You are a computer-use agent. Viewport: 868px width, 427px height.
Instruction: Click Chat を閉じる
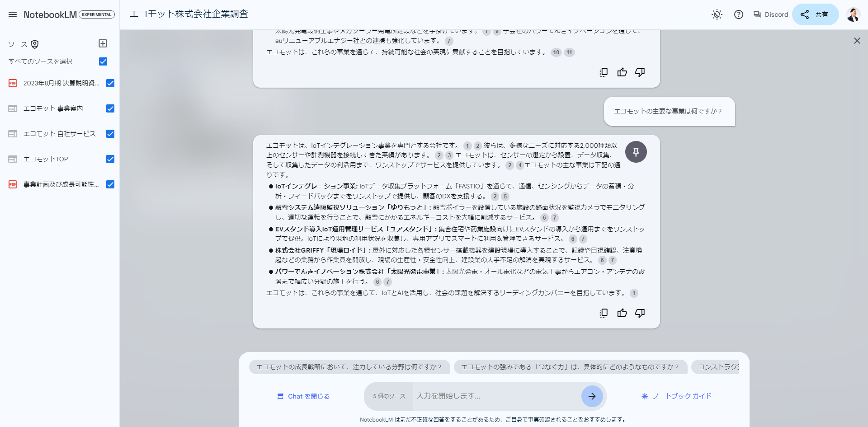[303, 396]
